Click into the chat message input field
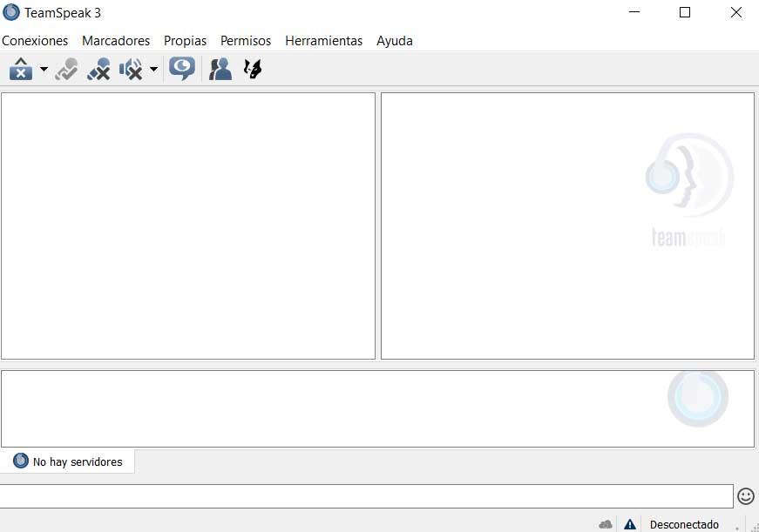Viewport: 759px width, 532px height. (x=367, y=496)
